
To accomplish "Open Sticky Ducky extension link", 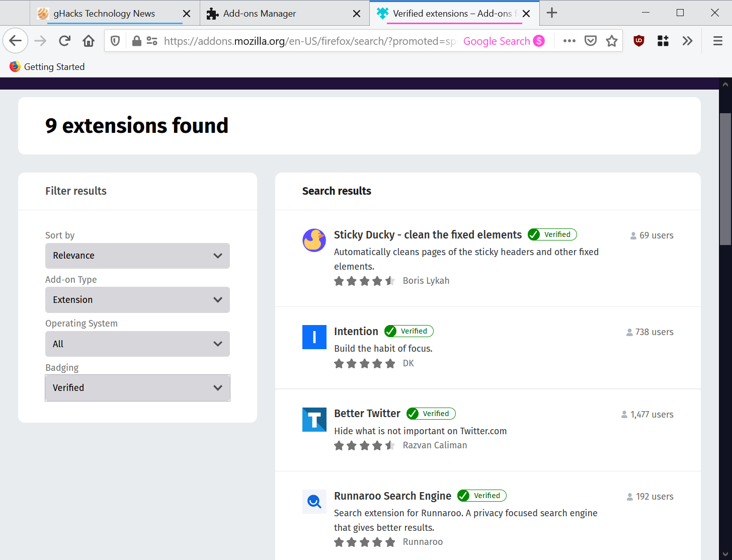I will (428, 235).
